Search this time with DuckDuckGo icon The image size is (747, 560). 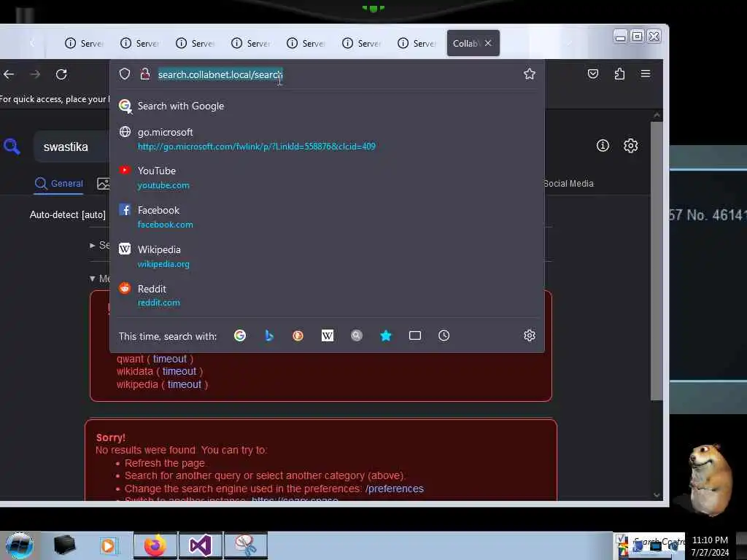pos(298,335)
